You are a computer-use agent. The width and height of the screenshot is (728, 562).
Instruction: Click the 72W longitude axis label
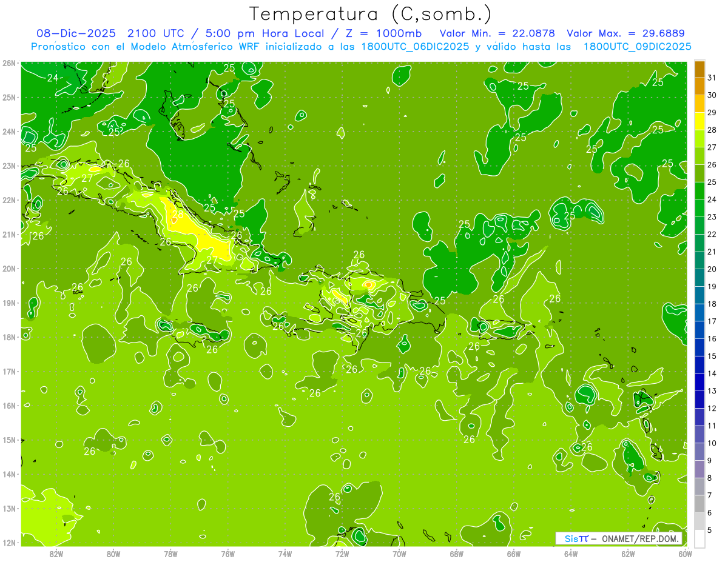click(x=342, y=554)
